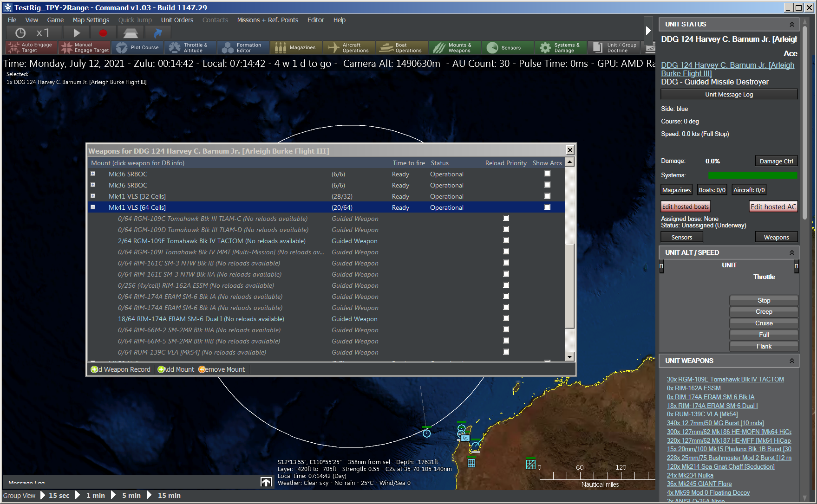Viewport: 817px width, 504px height.
Task: Open Boat Operations
Action: pos(402,48)
